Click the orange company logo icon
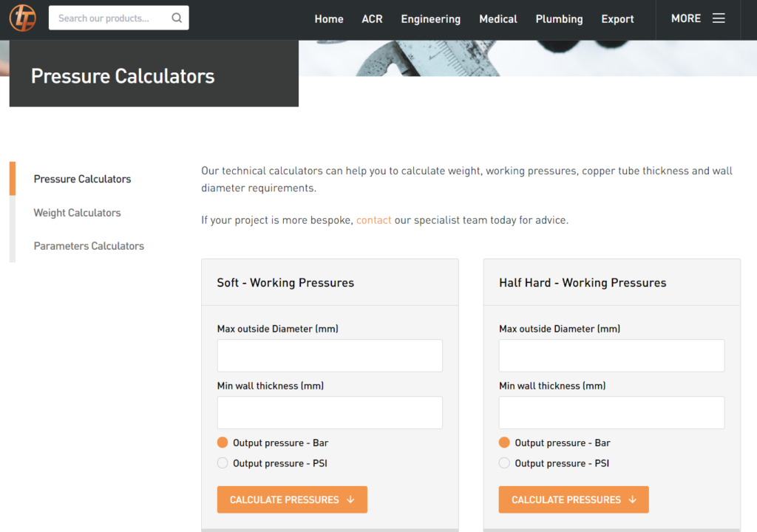 point(23,18)
